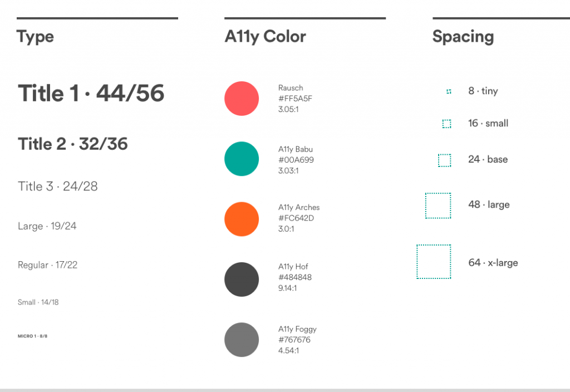
Task: Click the 24 base dotted square
Action: [x=445, y=160]
